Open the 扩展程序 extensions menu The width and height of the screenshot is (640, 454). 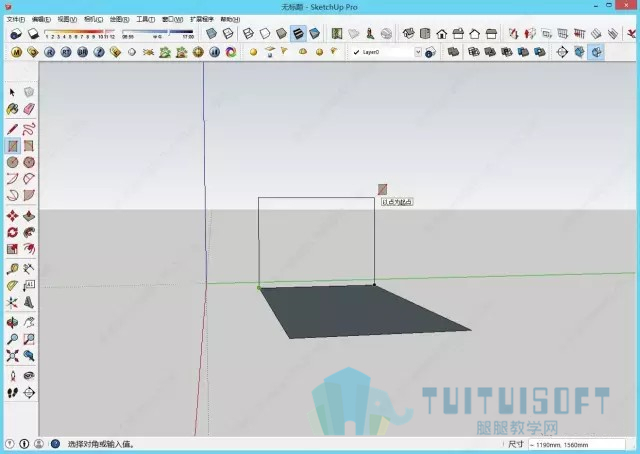[202, 19]
